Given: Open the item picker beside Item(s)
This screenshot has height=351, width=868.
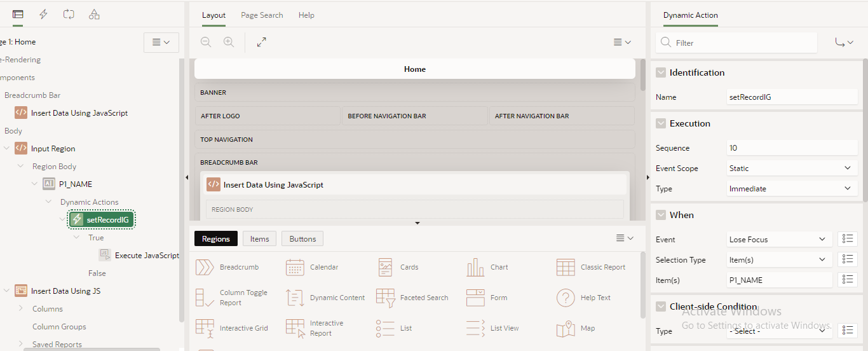Looking at the screenshot, I should [848, 280].
